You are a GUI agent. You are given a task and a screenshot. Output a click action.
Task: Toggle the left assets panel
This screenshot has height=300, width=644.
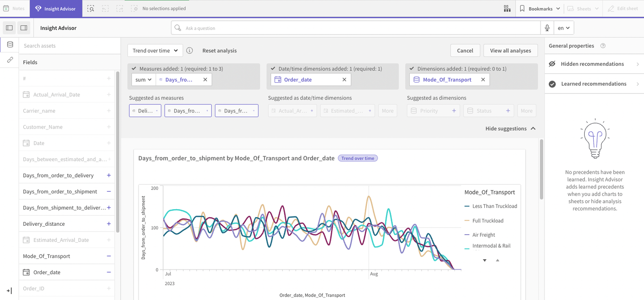click(x=9, y=28)
